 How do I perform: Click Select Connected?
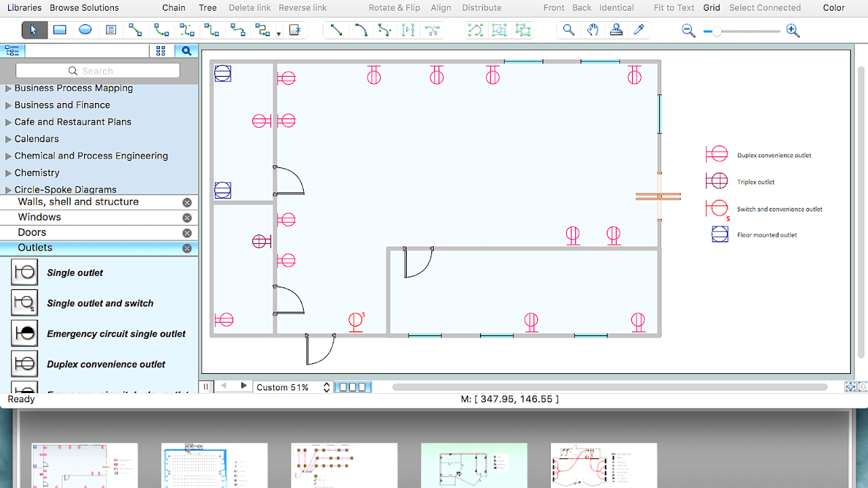point(765,8)
